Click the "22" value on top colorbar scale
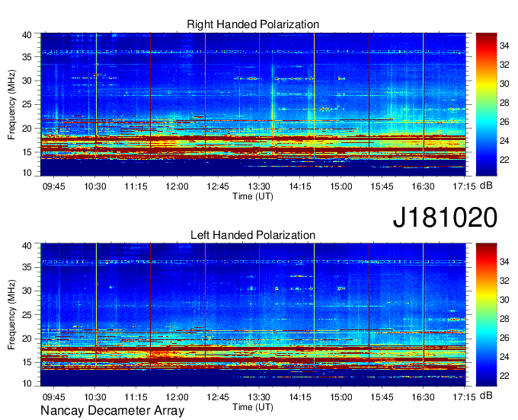The height and width of the screenshot is (420, 518). pos(504,160)
